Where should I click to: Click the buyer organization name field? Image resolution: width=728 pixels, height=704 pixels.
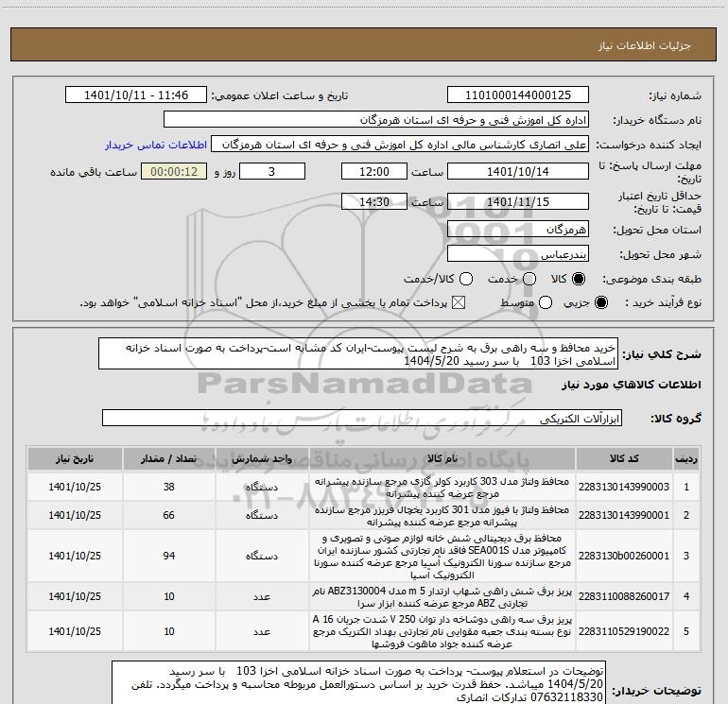pyautogui.click(x=376, y=120)
